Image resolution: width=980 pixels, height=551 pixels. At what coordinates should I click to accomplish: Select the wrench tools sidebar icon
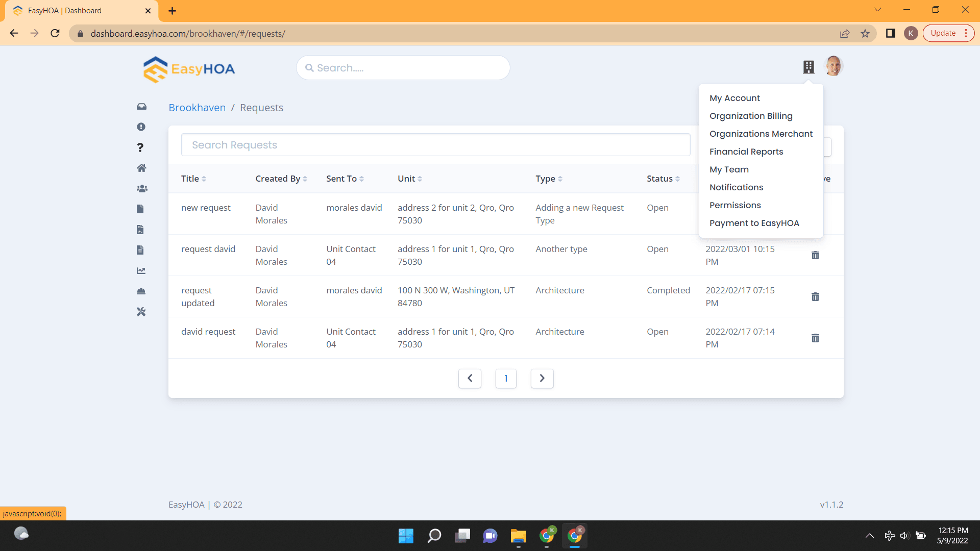pyautogui.click(x=141, y=312)
